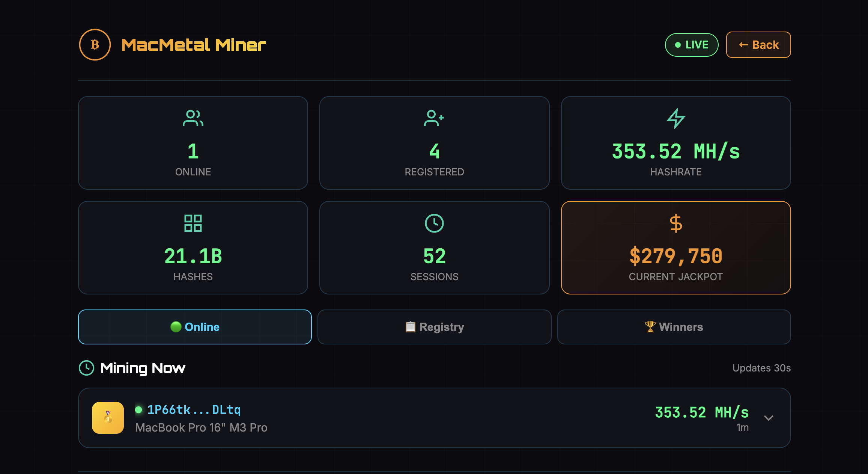Viewport: 868px width, 474px height.
Task: Click the 353.52 MH/s hashrate stat card
Action: tap(676, 143)
